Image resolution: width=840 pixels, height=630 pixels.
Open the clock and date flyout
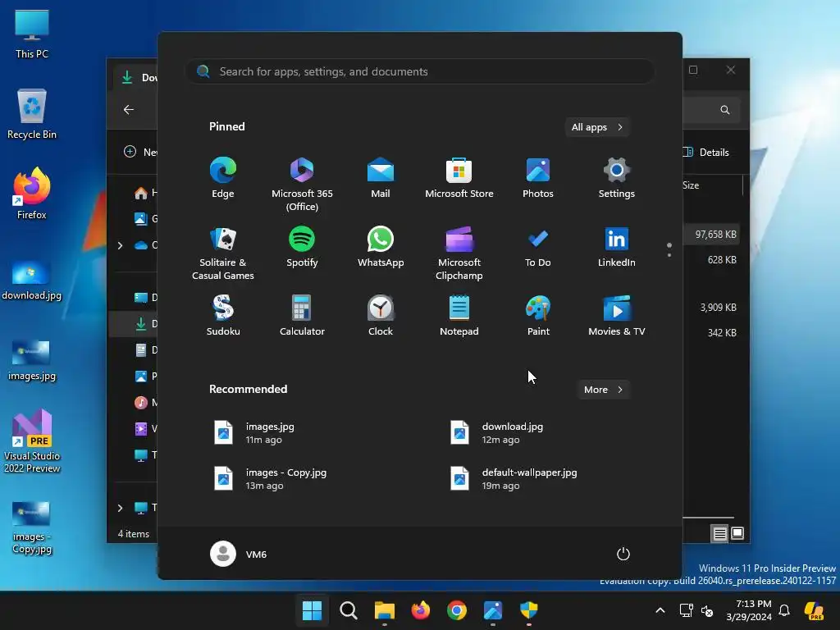[x=749, y=610]
